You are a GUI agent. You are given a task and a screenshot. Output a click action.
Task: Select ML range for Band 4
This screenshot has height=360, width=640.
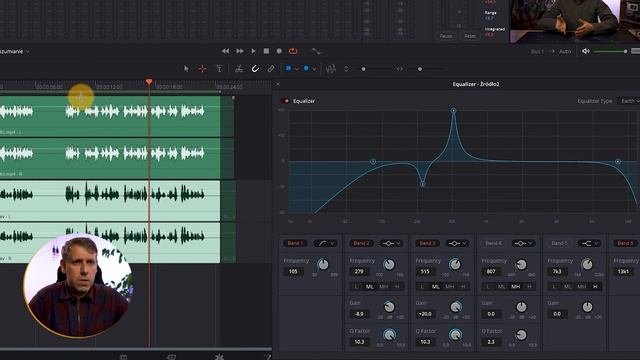(x=502, y=287)
